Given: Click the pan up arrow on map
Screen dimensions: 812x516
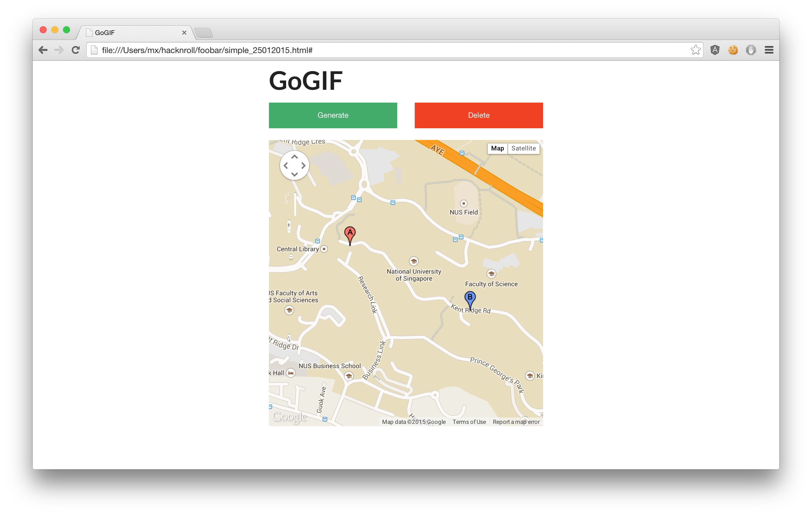Looking at the screenshot, I should [x=294, y=157].
